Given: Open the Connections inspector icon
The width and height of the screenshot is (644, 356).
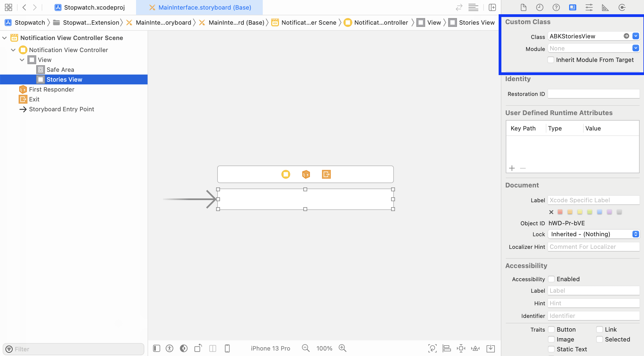Looking at the screenshot, I should 622,7.
